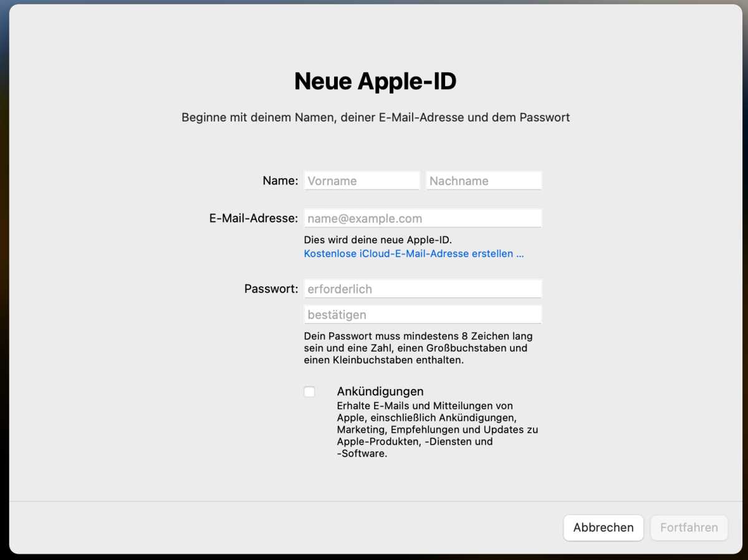This screenshot has width=748, height=560.
Task: Click the Vorname first name field
Action: tap(362, 181)
